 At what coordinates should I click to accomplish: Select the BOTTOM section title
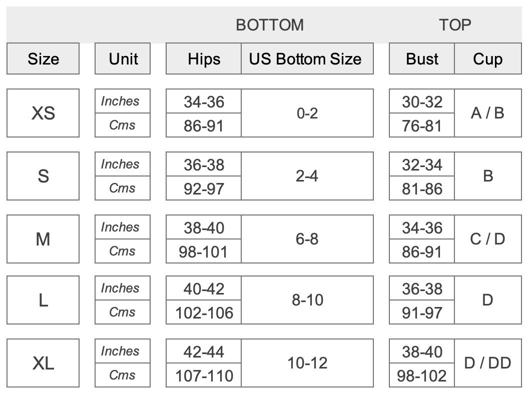click(270, 25)
